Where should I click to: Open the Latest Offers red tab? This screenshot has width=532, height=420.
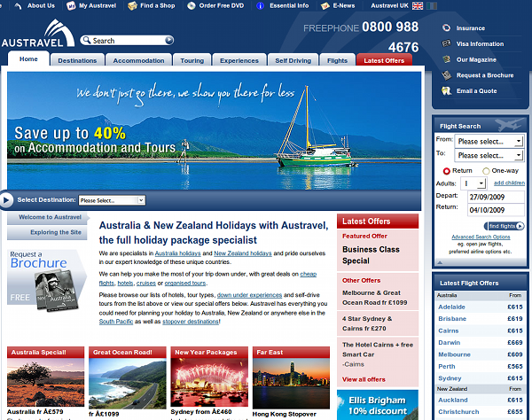384,60
